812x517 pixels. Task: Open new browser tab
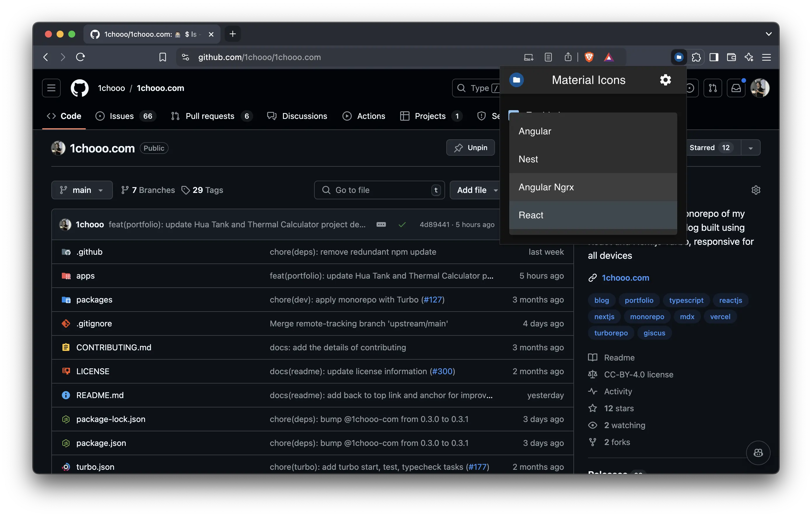coord(233,34)
